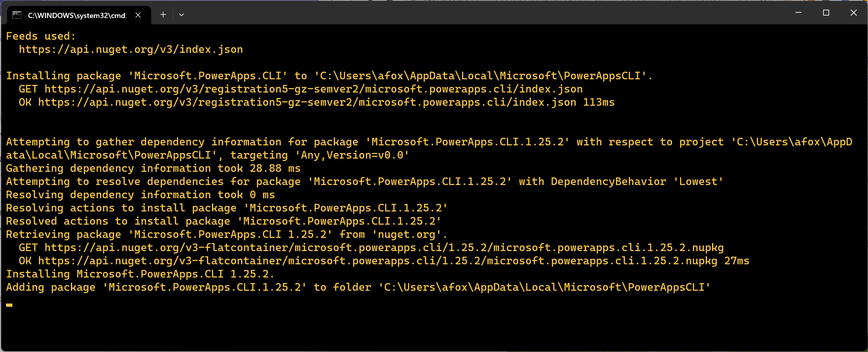
Task: Minimize the terminal window
Action: (798, 13)
